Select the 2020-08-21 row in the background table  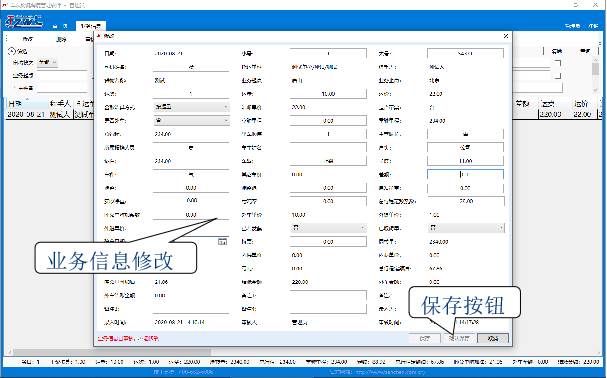[x=50, y=115]
